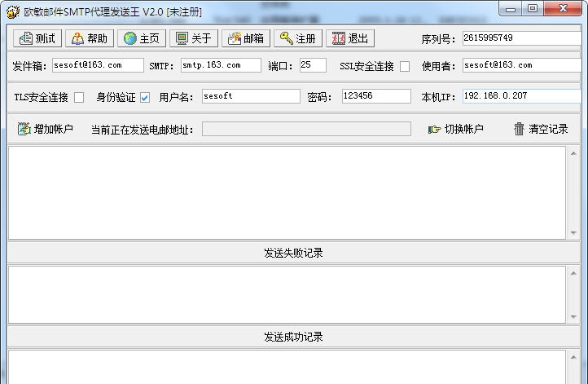Close the SMTP sender window
Screen dimensions: 588x384
(x=563, y=9)
